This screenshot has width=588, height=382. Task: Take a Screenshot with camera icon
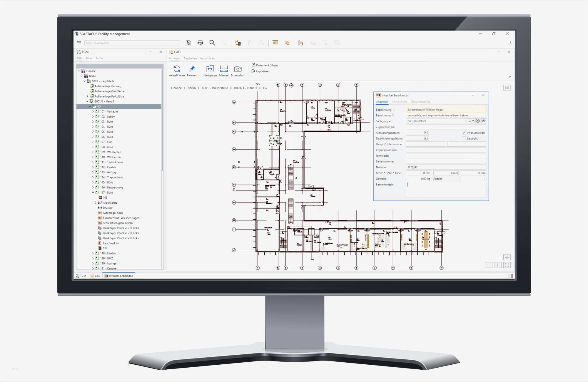[x=238, y=69]
